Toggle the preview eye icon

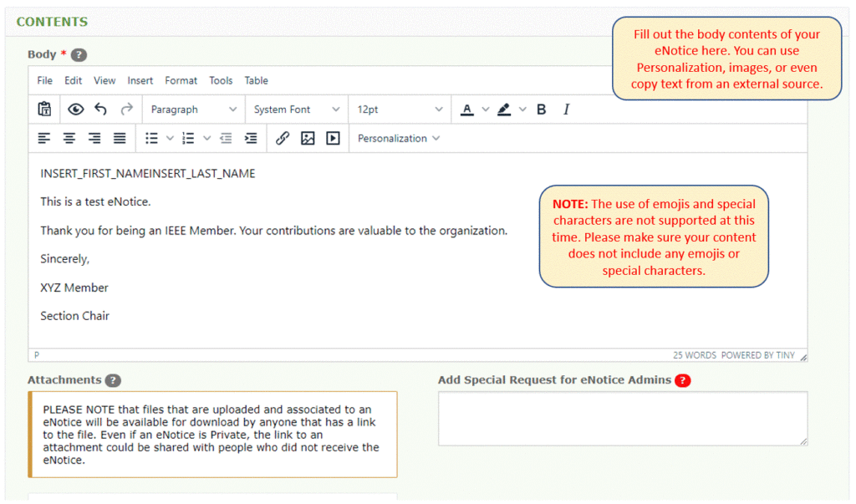click(x=75, y=109)
